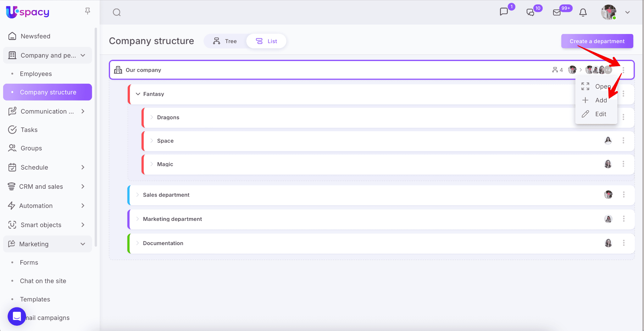Screen dimensions: 644x331
Task: Click the Create a department button
Action: 597,41
